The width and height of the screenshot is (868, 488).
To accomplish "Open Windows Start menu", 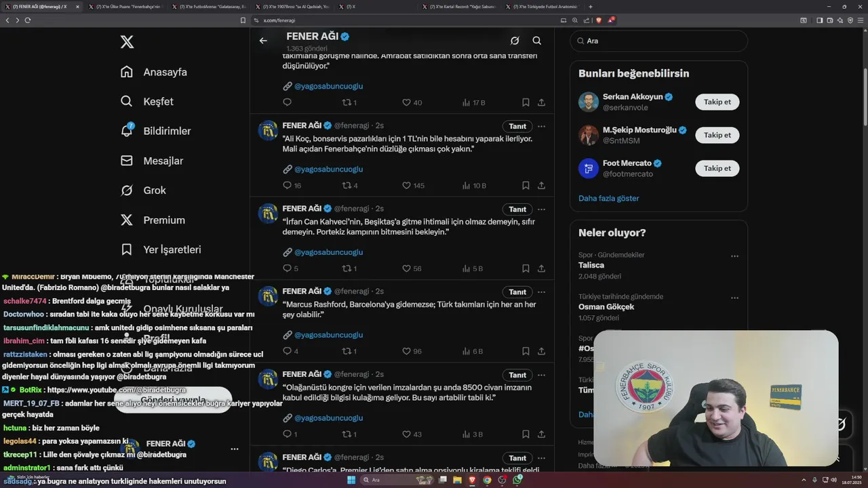I will [351, 480].
